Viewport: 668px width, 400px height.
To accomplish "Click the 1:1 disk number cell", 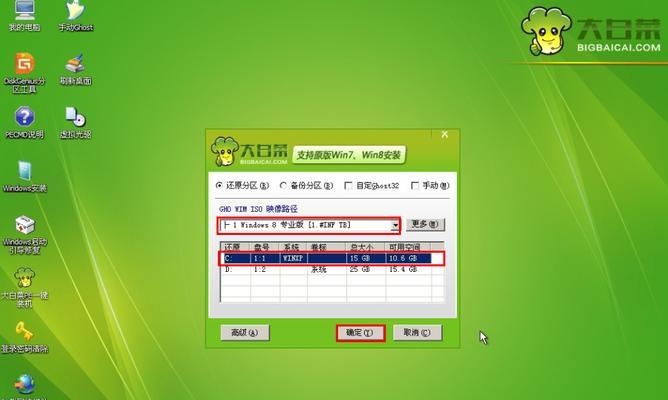I will point(265,259).
